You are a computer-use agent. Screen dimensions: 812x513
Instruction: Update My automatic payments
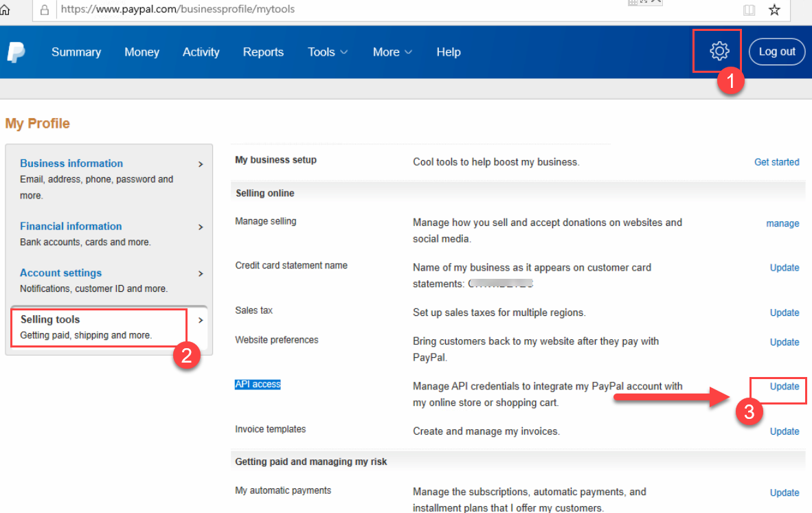click(x=784, y=492)
